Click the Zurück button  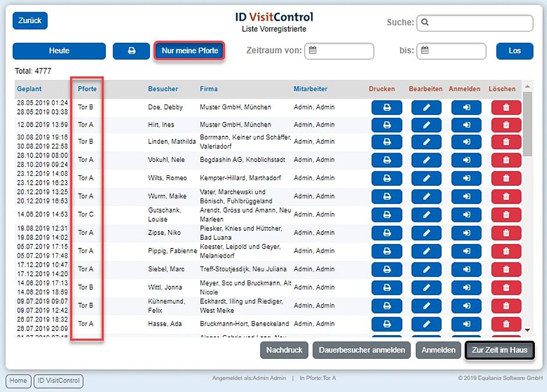[30, 20]
